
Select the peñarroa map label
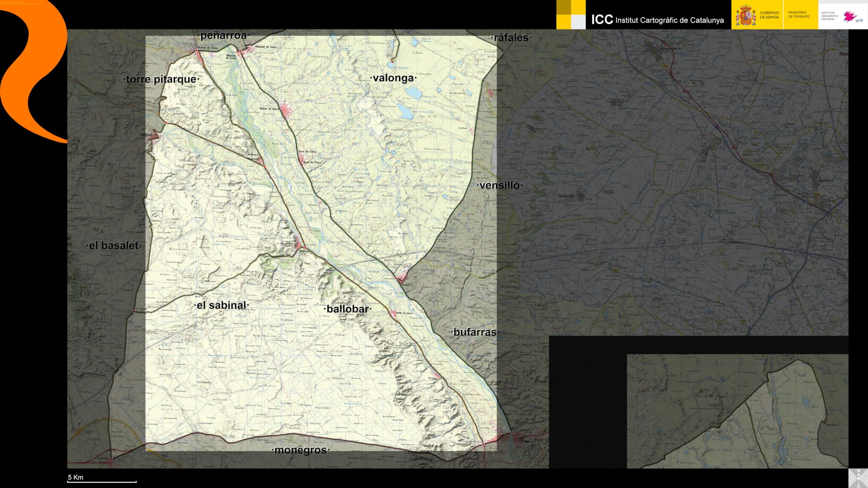[223, 35]
